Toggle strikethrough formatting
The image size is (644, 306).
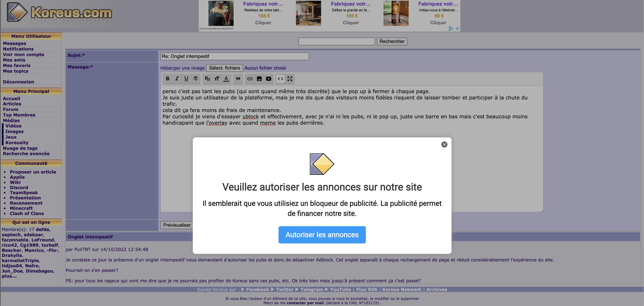tap(195, 79)
